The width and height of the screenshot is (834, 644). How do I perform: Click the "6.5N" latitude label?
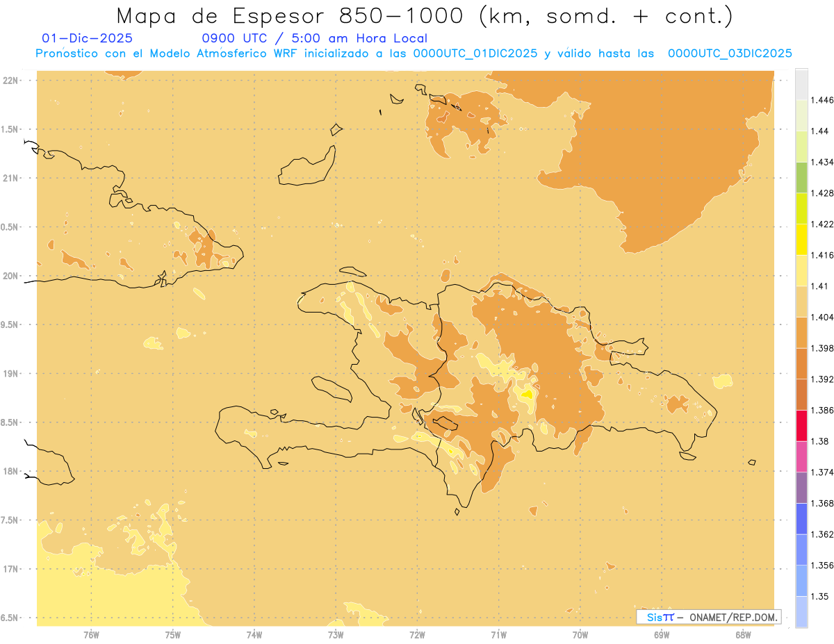click(10, 618)
